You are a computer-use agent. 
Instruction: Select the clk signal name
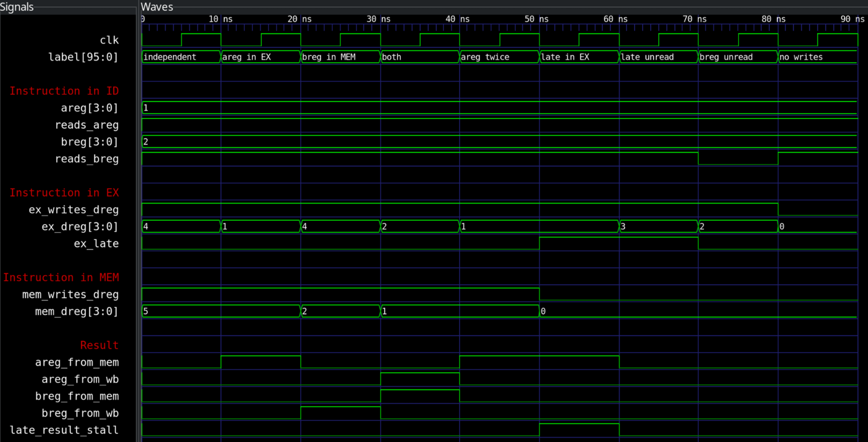point(109,40)
